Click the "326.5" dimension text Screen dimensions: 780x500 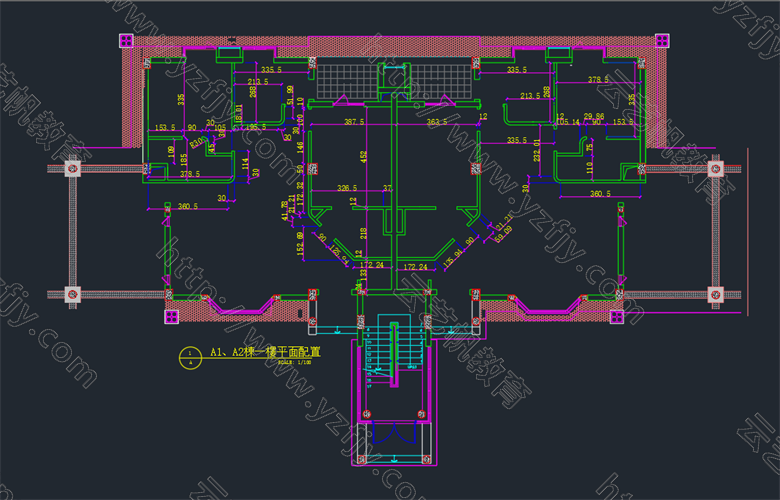(347, 188)
